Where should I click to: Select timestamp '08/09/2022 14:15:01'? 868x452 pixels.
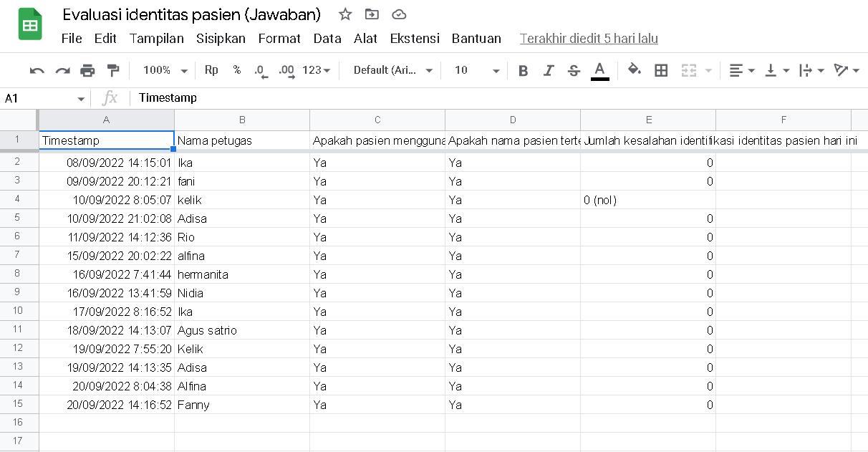(x=107, y=163)
